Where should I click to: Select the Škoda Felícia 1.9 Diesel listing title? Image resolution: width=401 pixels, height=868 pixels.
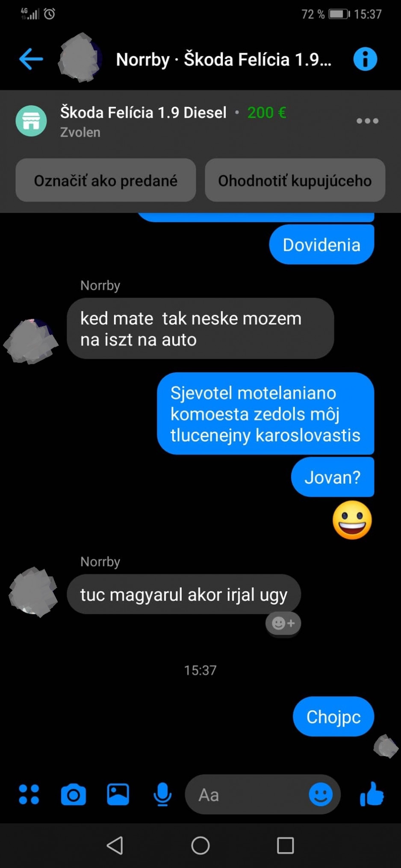click(143, 112)
